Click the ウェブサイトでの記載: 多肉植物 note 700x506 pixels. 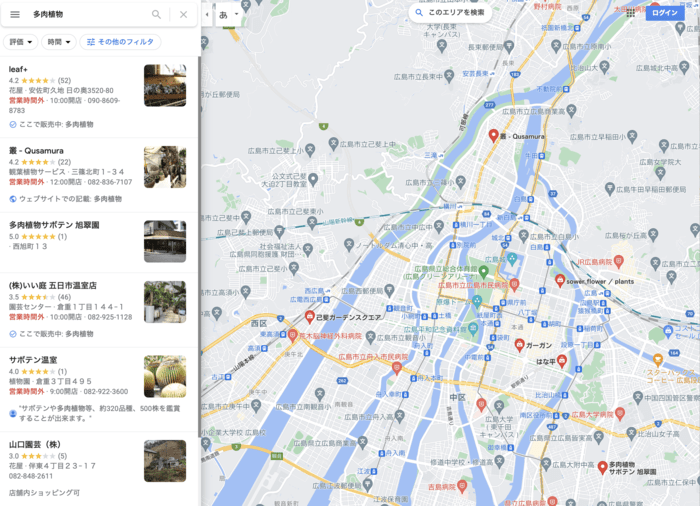[x=65, y=199]
